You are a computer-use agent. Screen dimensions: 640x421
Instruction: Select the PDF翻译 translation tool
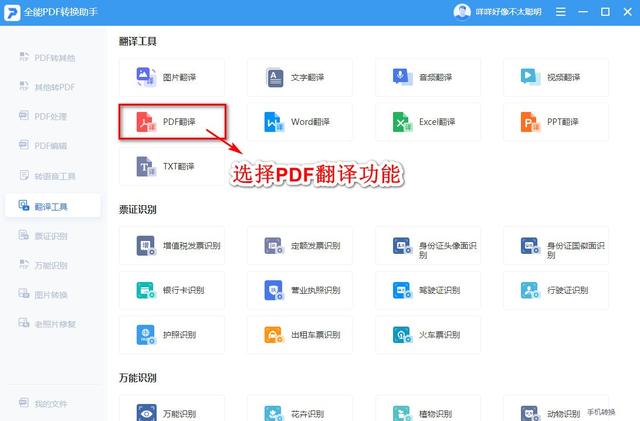(171, 122)
